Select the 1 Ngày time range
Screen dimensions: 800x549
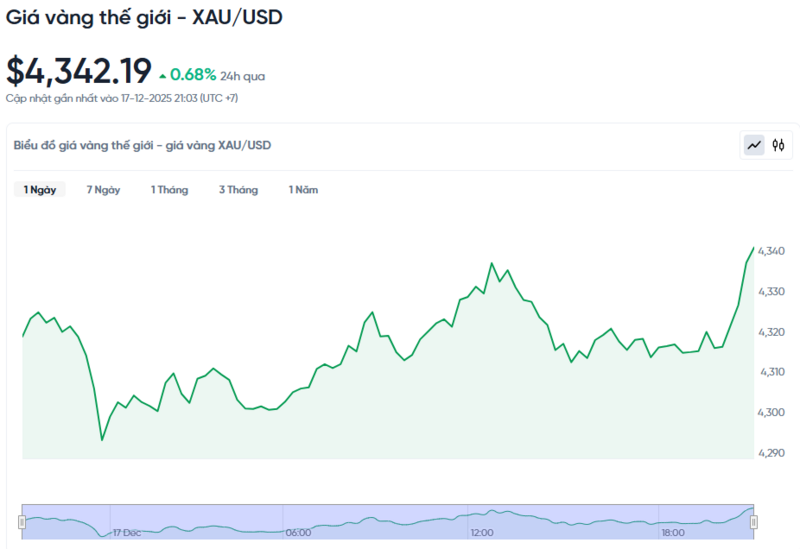pyautogui.click(x=40, y=190)
